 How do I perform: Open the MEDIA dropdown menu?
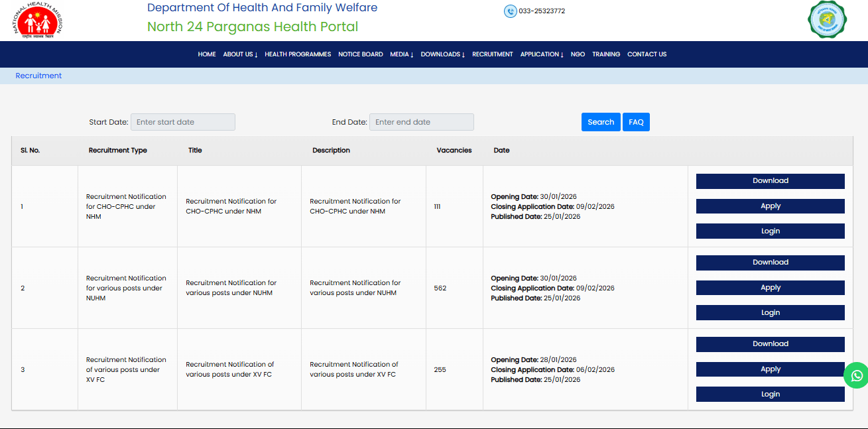pos(401,54)
